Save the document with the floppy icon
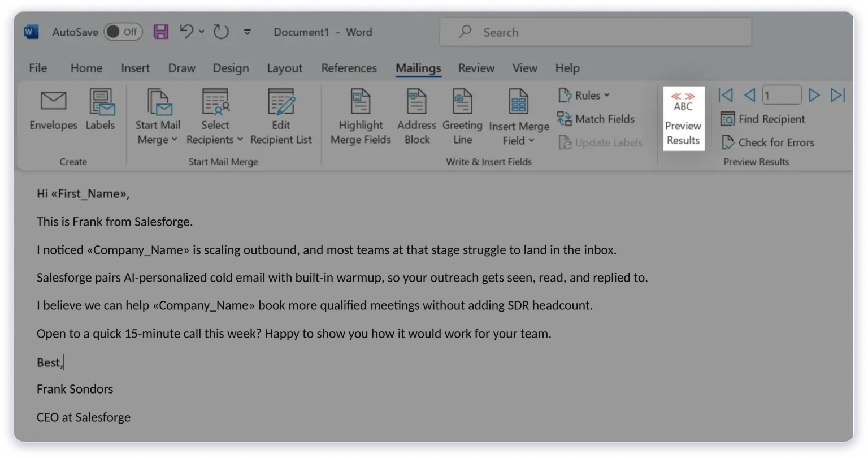Screen dimensions: 868x458 [x=161, y=32]
